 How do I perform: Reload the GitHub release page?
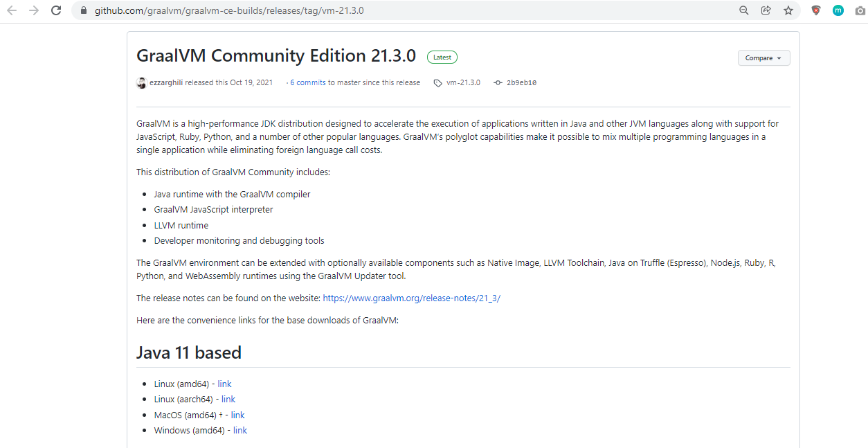[57, 10]
